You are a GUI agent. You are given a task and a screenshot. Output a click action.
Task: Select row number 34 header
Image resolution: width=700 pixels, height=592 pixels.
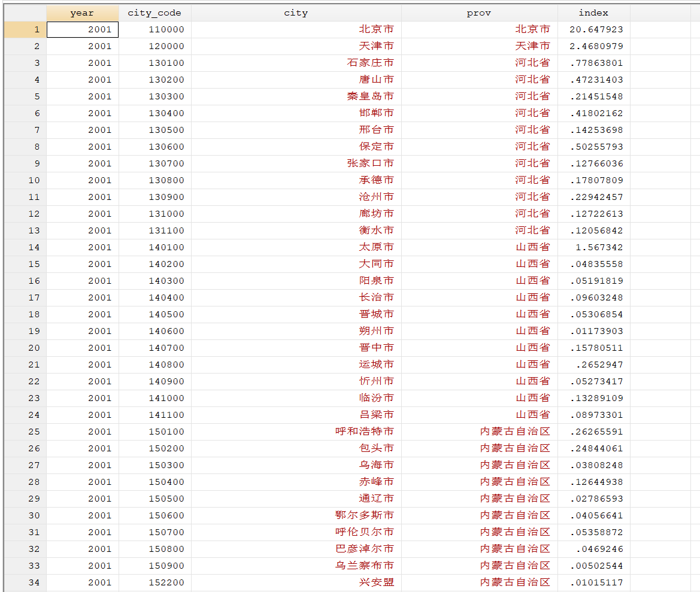point(25,582)
